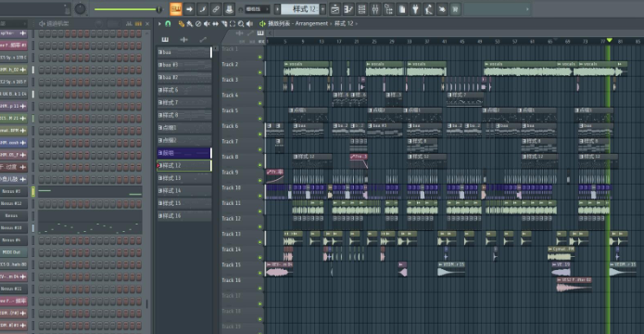Select pattern Bbaa #3 in the picker

point(184,65)
